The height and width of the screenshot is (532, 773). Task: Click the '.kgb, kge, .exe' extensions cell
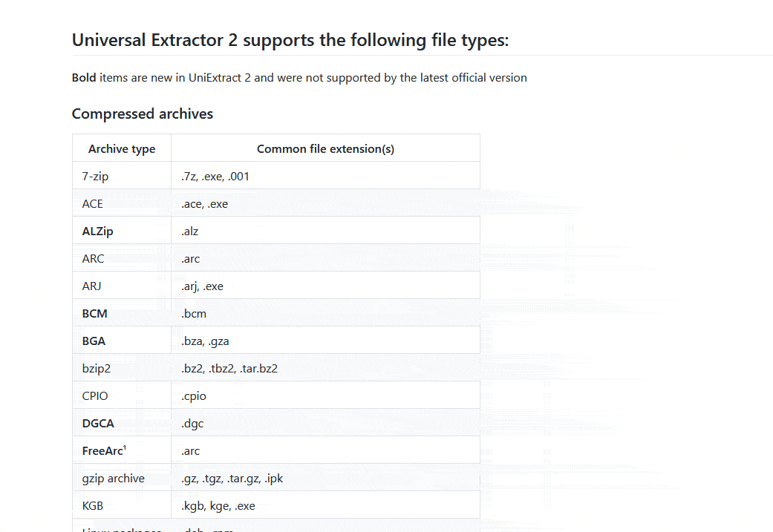click(x=325, y=505)
